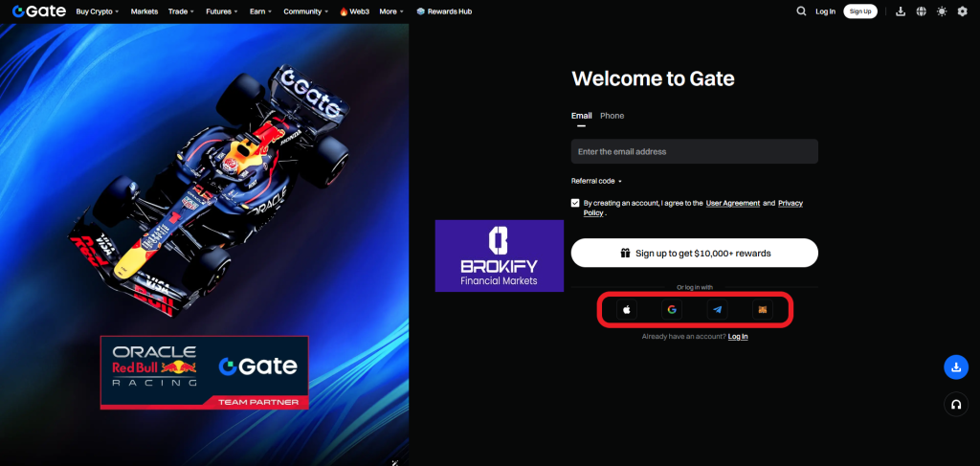Click the blue floating download button

(956, 367)
